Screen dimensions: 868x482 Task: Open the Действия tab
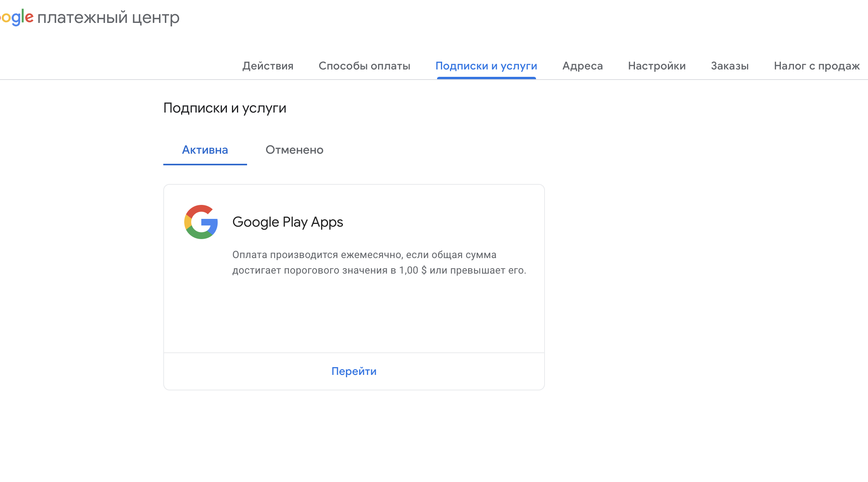pos(268,66)
